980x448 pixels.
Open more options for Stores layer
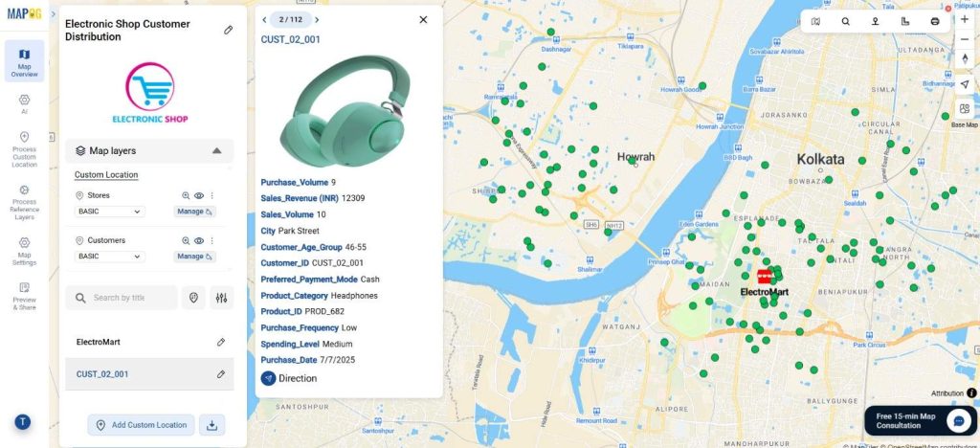212,195
